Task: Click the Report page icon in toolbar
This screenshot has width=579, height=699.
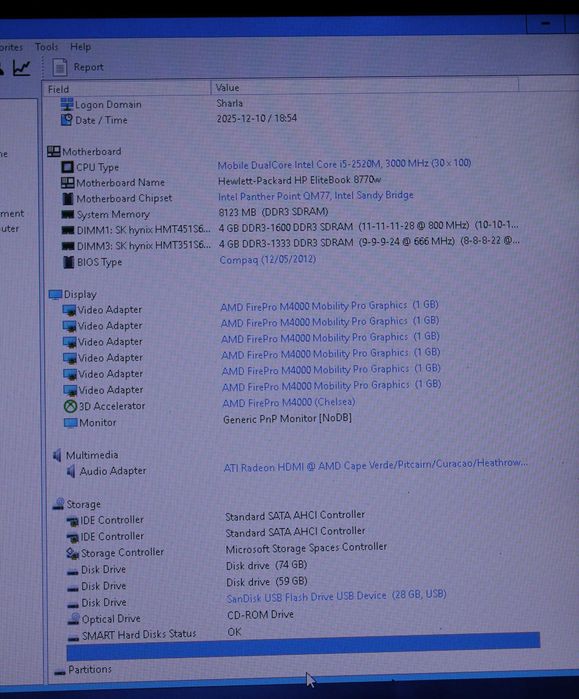Action: [x=60, y=67]
